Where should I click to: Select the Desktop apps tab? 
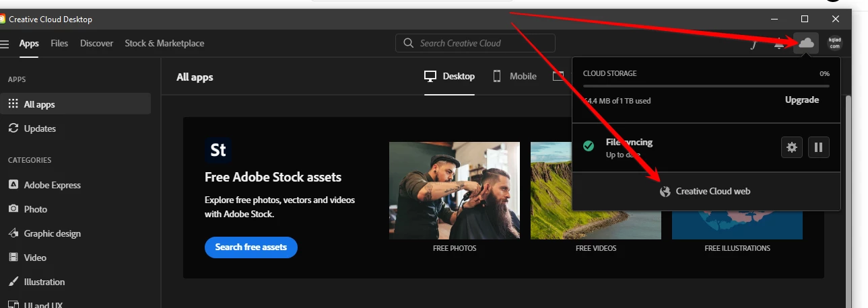click(449, 77)
